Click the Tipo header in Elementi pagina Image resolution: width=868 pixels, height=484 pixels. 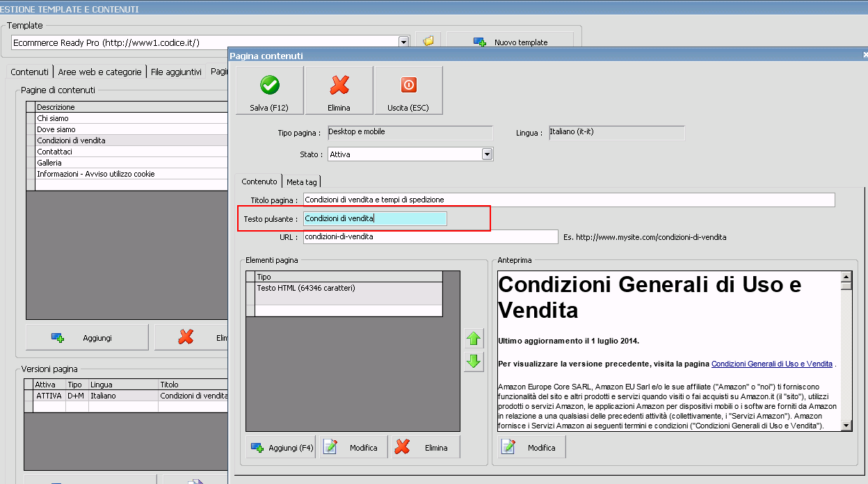point(348,277)
